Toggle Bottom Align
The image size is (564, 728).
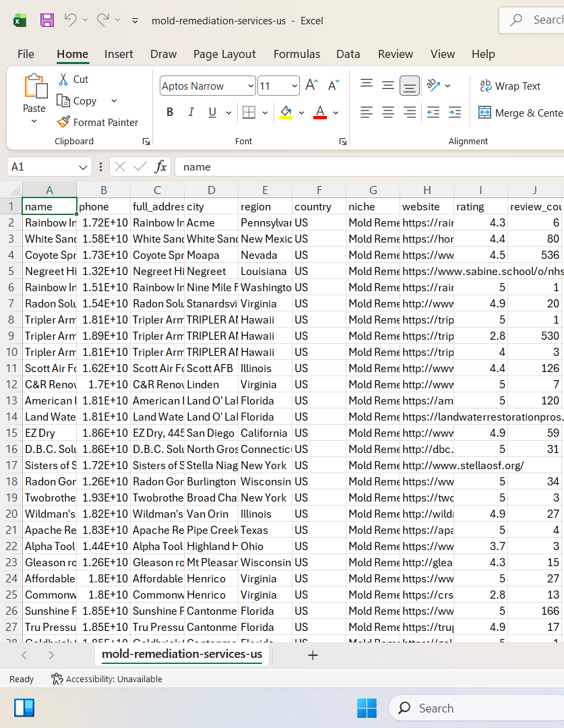[410, 86]
